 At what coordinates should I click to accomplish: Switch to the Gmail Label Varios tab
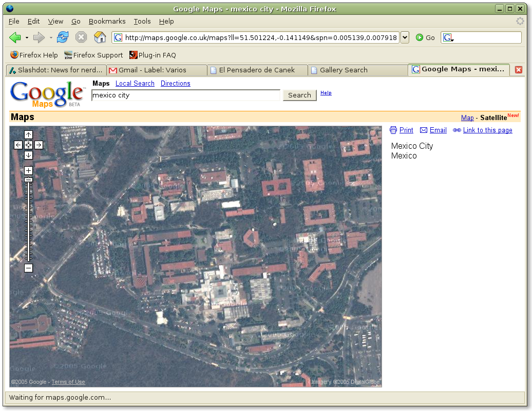tap(157, 70)
